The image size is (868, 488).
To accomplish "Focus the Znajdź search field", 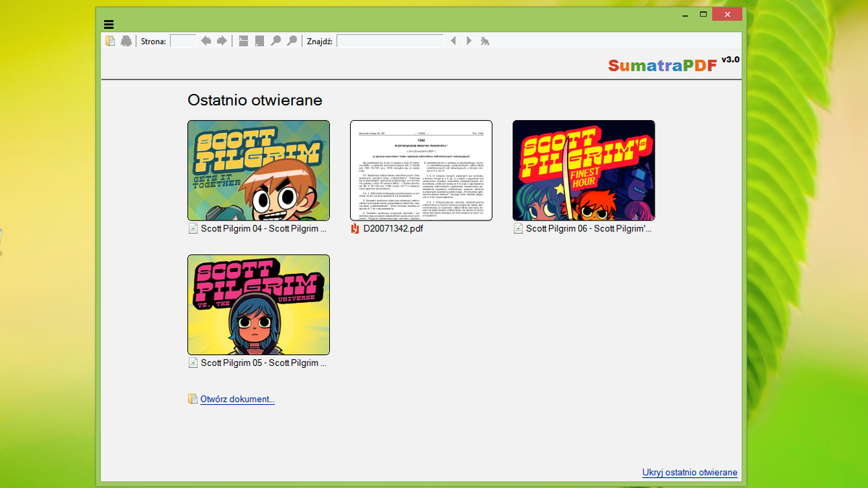I will coord(389,41).
